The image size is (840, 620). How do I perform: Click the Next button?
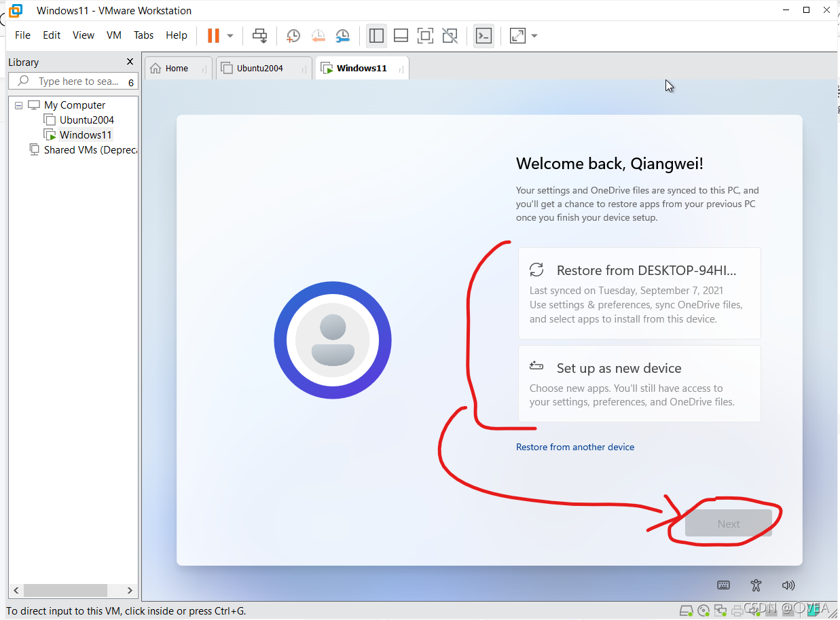728,524
